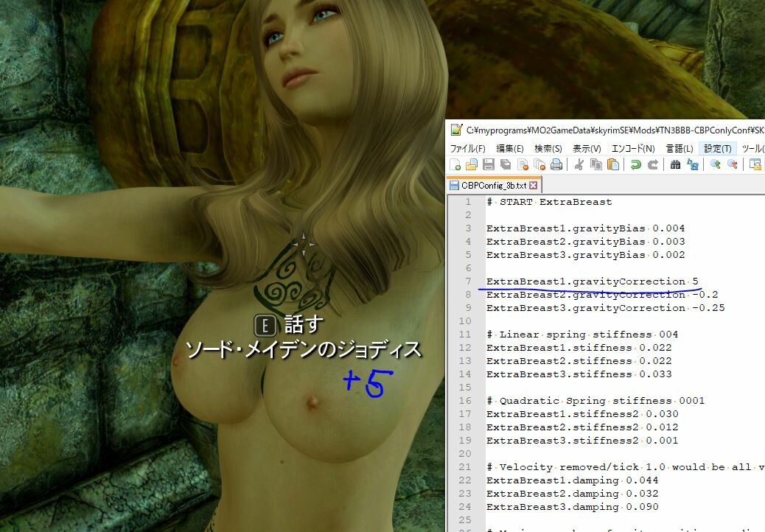This screenshot has height=532, width=765.
Task: Click line number 21 in the margin
Action: click(x=465, y=467)
